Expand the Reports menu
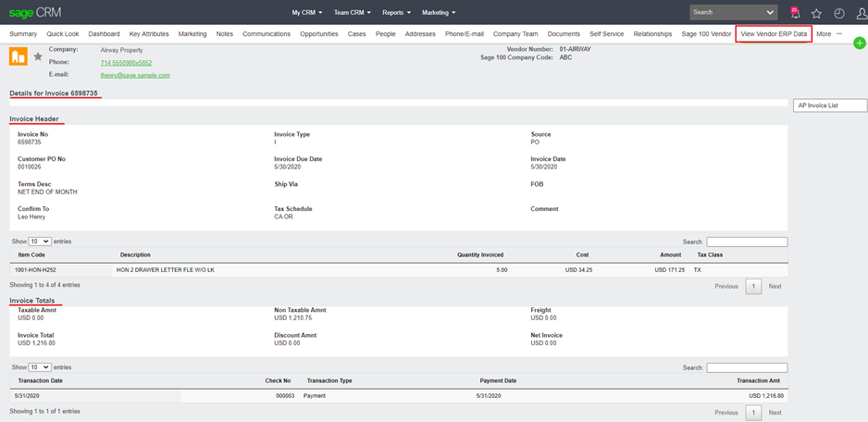Viewport: 868px width, 422px height. coord(396,13)
